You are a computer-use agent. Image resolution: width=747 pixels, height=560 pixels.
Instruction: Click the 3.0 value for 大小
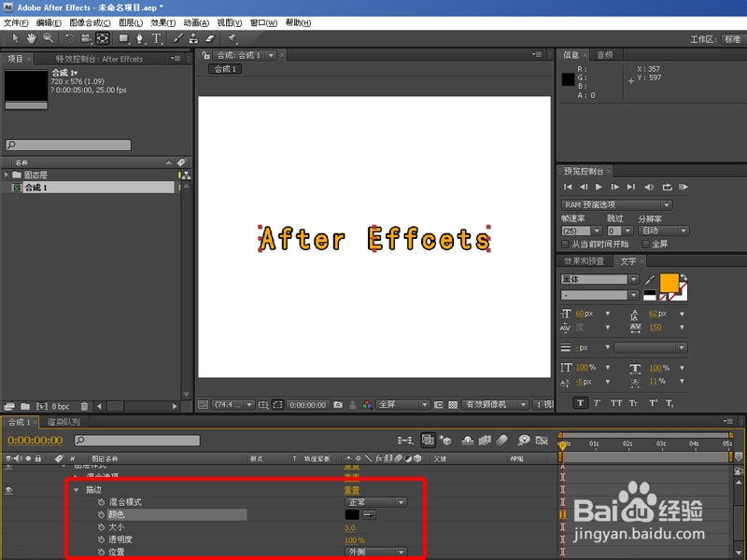(349, 527)
